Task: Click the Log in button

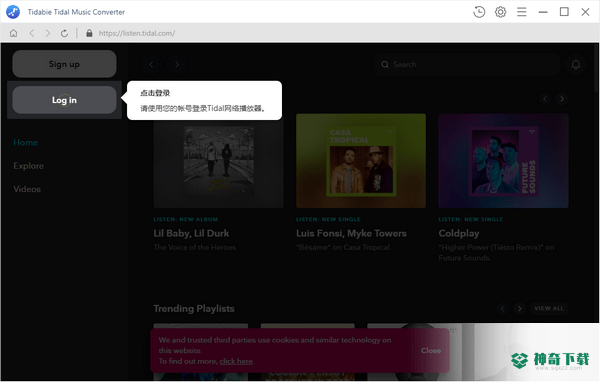Action: pyautogui.click(x=64, y=100)
